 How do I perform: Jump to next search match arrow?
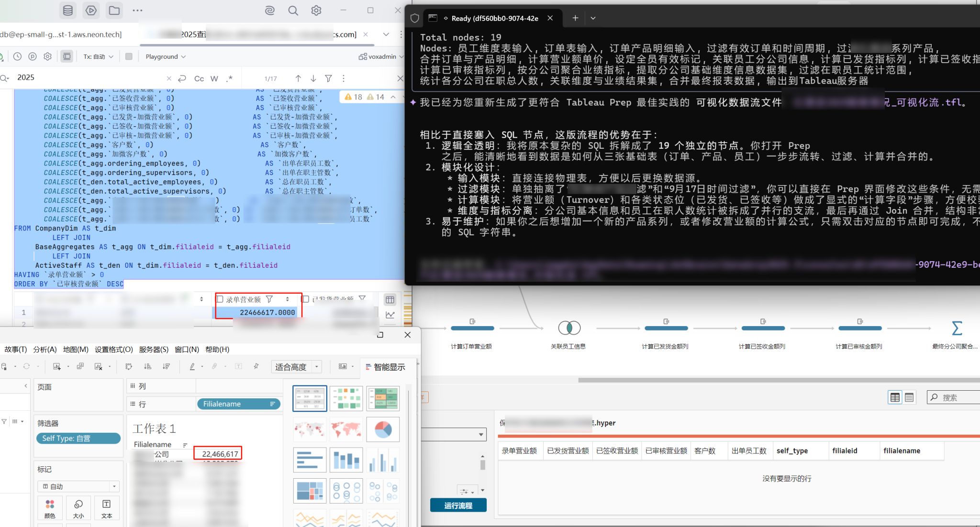(313, 78)
